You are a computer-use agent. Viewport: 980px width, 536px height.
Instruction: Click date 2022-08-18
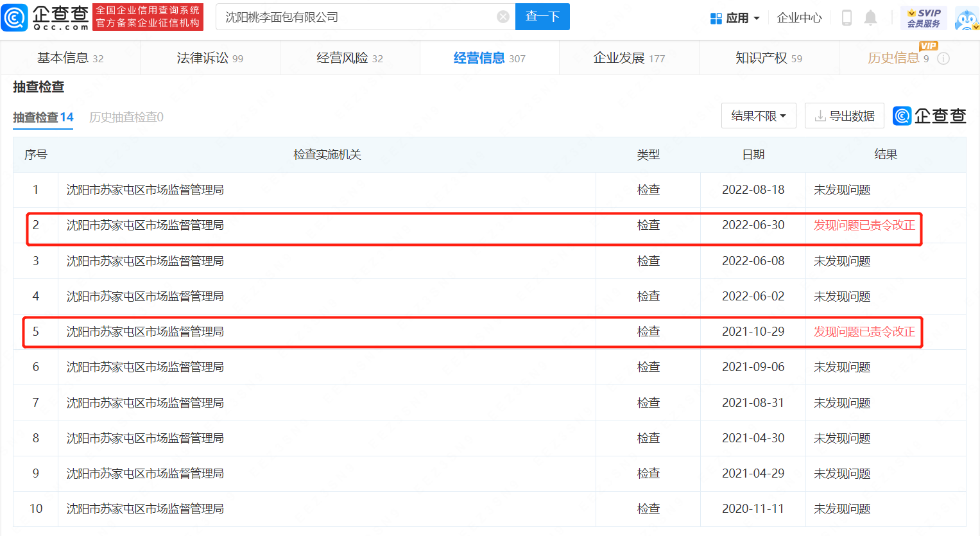(753, 190)
